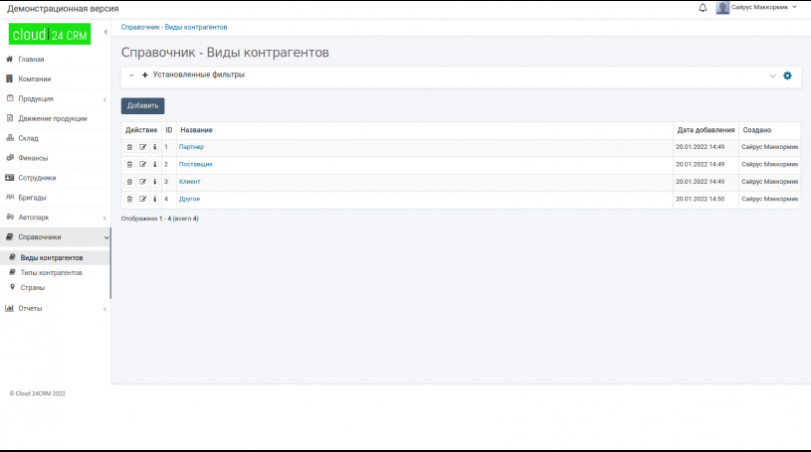Click the cloud 24 CRM logo
Image resolution: width=811 pixels, height=452 pixels.
click(x=50, y=34)
